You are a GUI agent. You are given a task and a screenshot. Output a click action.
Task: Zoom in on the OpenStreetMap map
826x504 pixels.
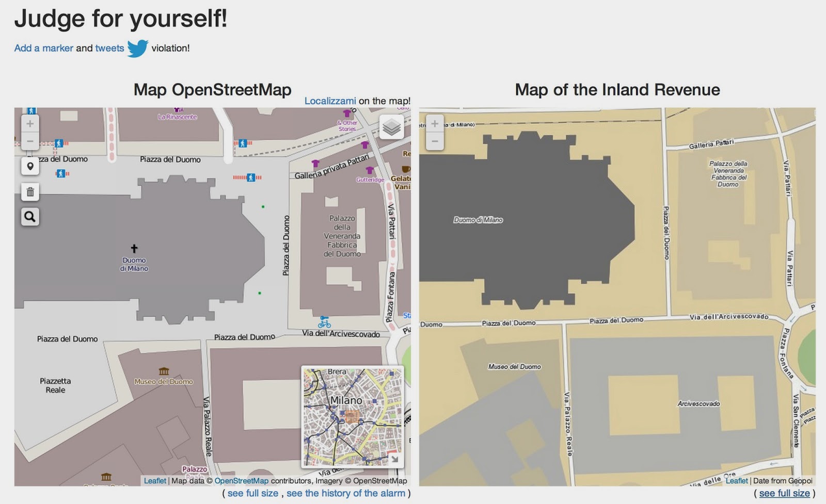[30, 124]
